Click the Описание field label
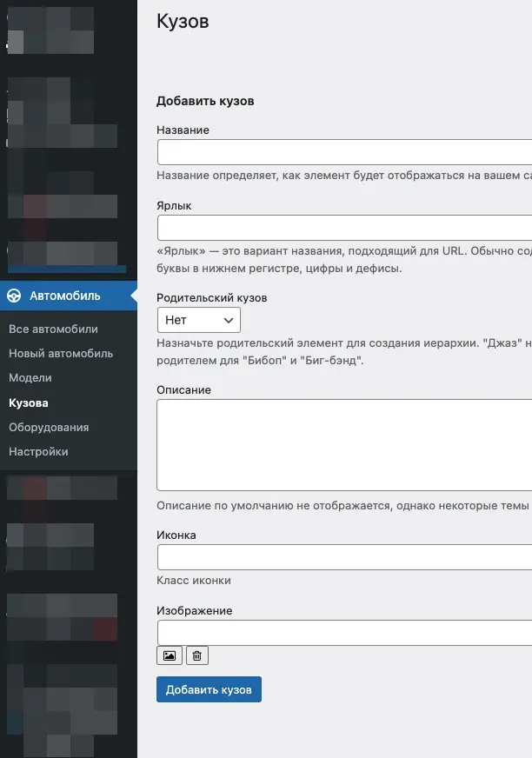532x758 pixels. pos(183,389)
